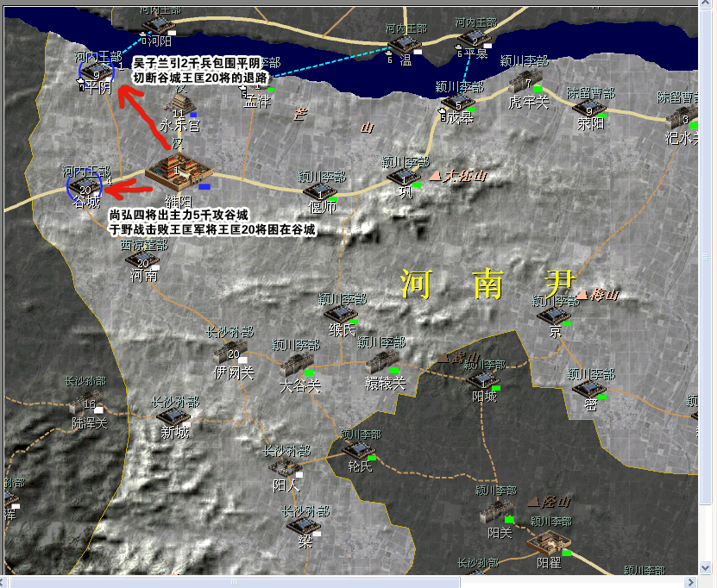
Task: Click the 京 city icon
Action: (553, 316)
